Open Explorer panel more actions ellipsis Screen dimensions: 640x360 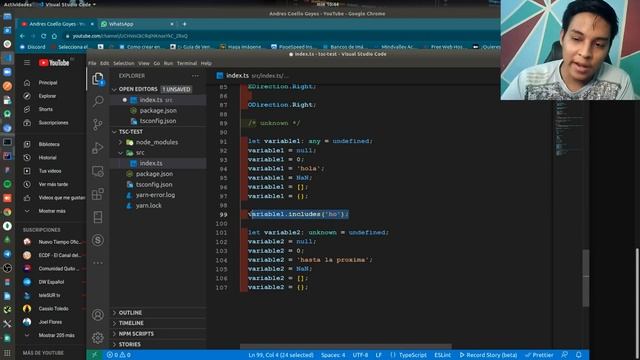click(x=196, y=76)
